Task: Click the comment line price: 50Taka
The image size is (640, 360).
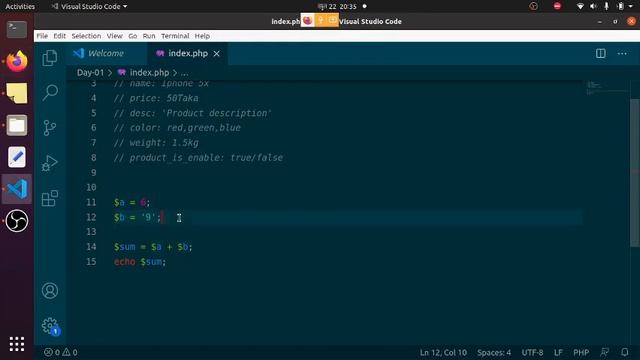Action: point(156,98)
